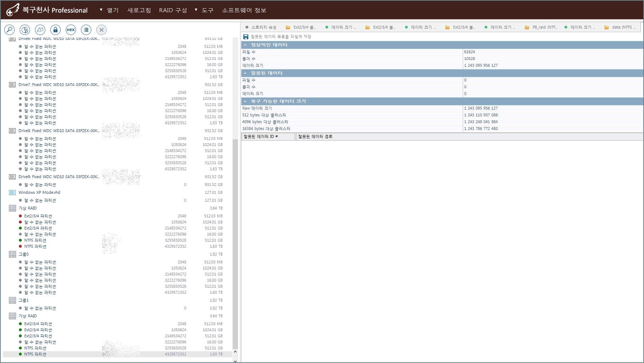Click 새로고침 in the menu bar
This screenshot has width=644, height=363.
point(139,10)
